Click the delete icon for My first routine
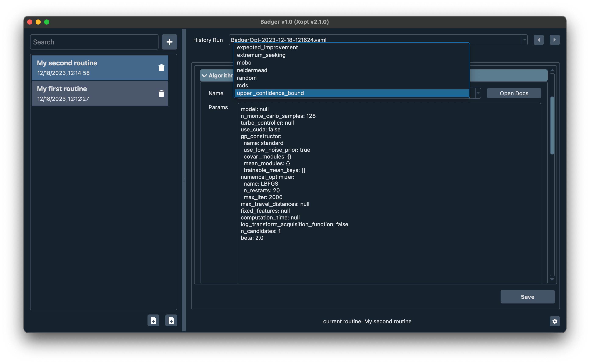Image resolution: width=590 pixels, height=364 pixels. (161, 93)
